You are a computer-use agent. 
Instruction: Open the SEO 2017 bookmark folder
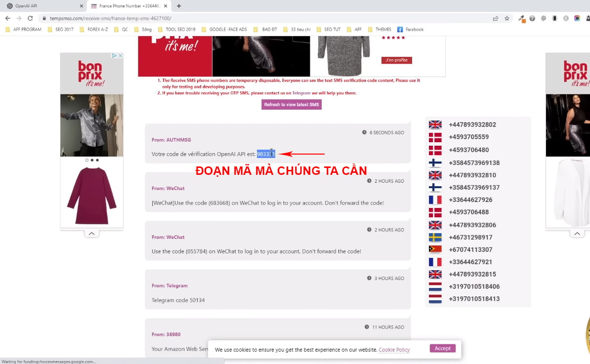click(x=60, y=30)
